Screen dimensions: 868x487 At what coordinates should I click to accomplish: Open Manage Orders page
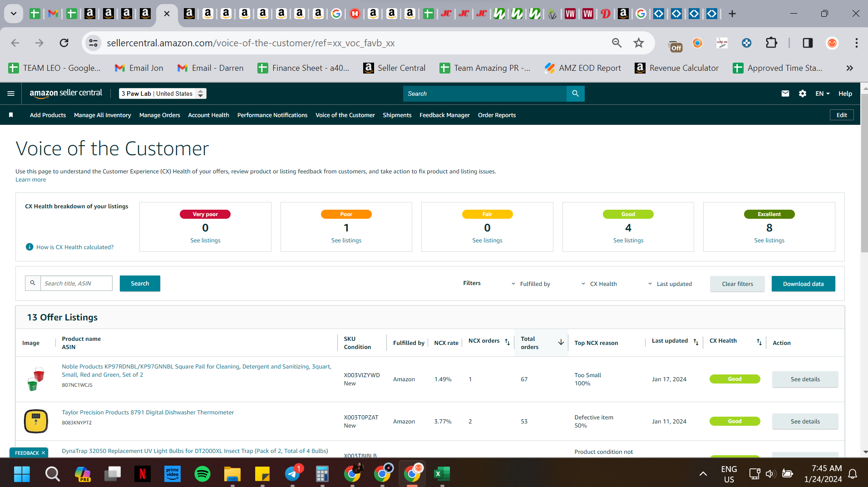pyautogui.click(x=160, y=115)
